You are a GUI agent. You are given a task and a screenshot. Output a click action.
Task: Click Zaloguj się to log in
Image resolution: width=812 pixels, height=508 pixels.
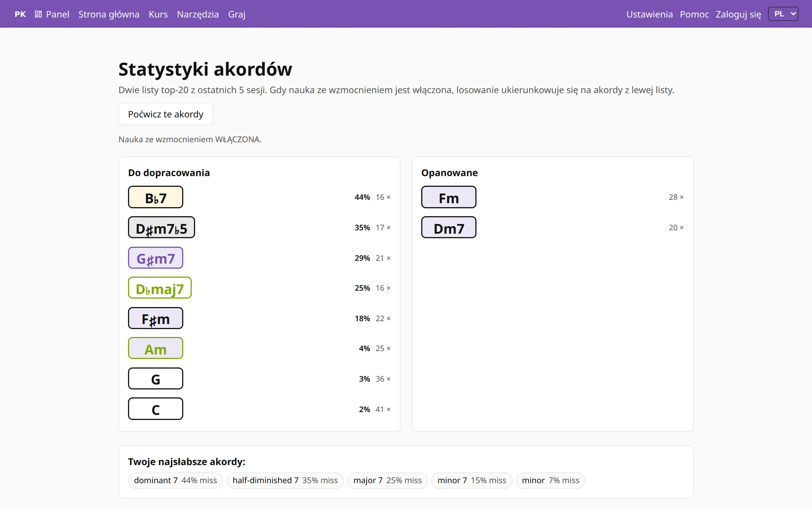[738, 14]
